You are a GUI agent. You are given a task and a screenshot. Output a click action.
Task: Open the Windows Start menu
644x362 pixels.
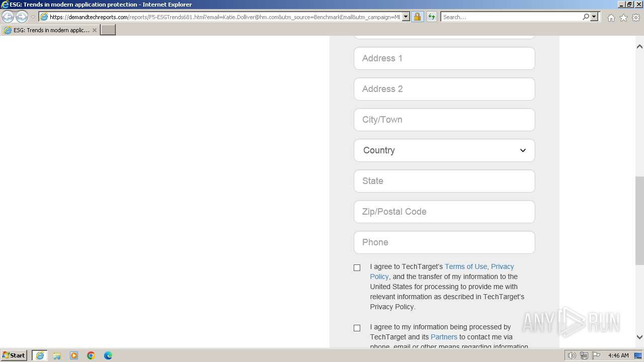14,355
